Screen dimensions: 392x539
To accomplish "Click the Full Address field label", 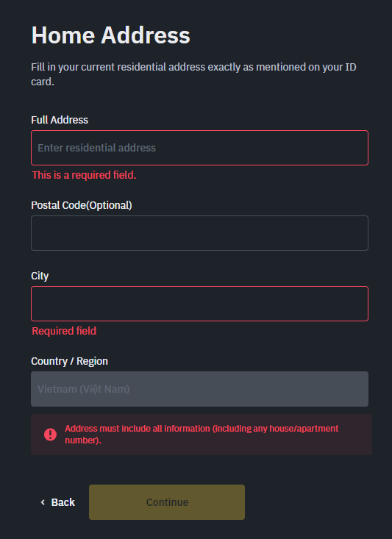I will click(60, 120).
